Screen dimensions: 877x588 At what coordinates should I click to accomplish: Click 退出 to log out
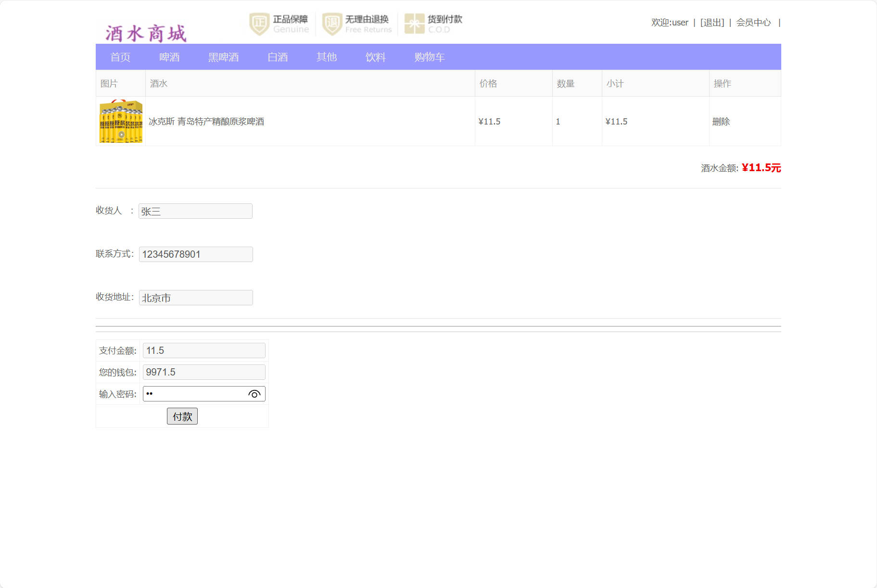coord(712,22)
